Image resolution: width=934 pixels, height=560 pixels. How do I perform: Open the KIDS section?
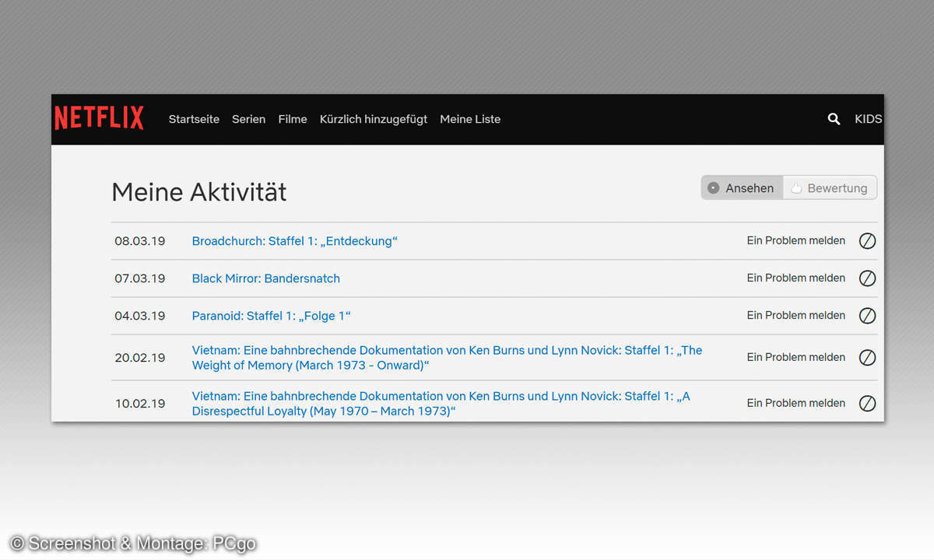tap(868, 119)
